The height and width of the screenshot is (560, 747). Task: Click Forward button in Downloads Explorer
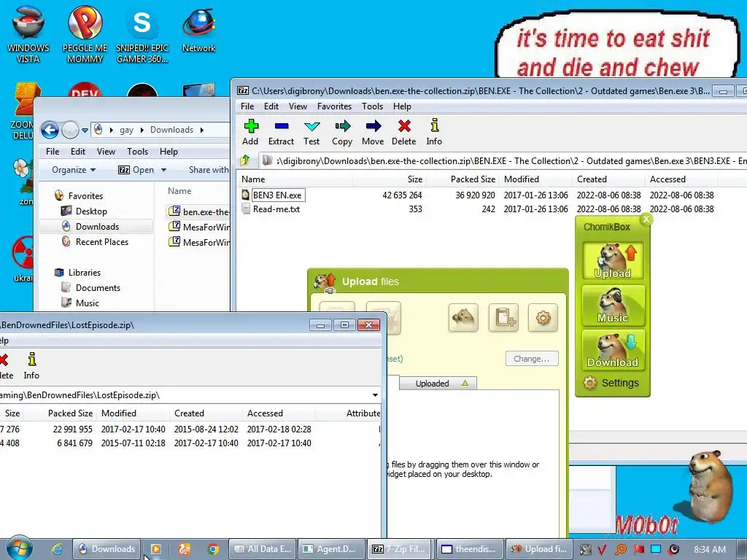coord(70,130)
